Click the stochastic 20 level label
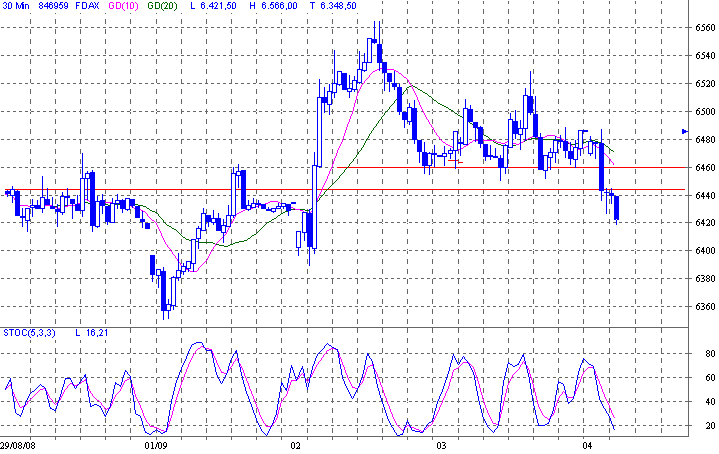Screen dimensions: 719x454 (710, 426)
